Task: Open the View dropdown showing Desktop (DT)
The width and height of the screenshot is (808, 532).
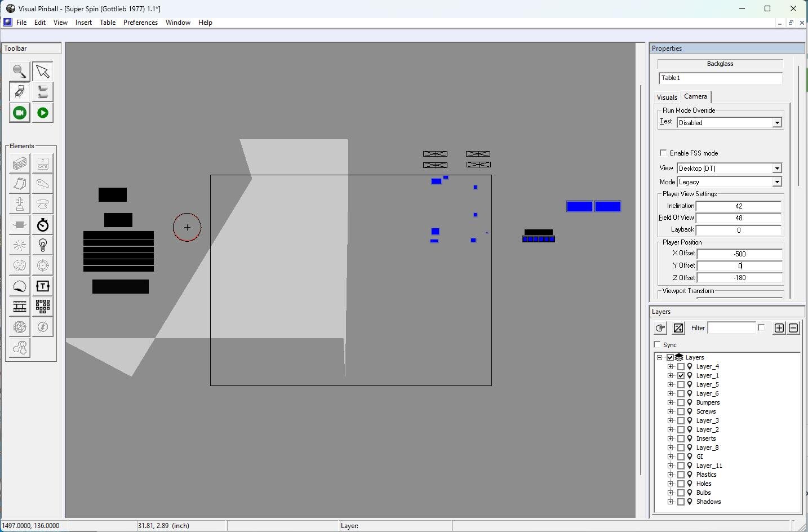Action: (777, 168)
